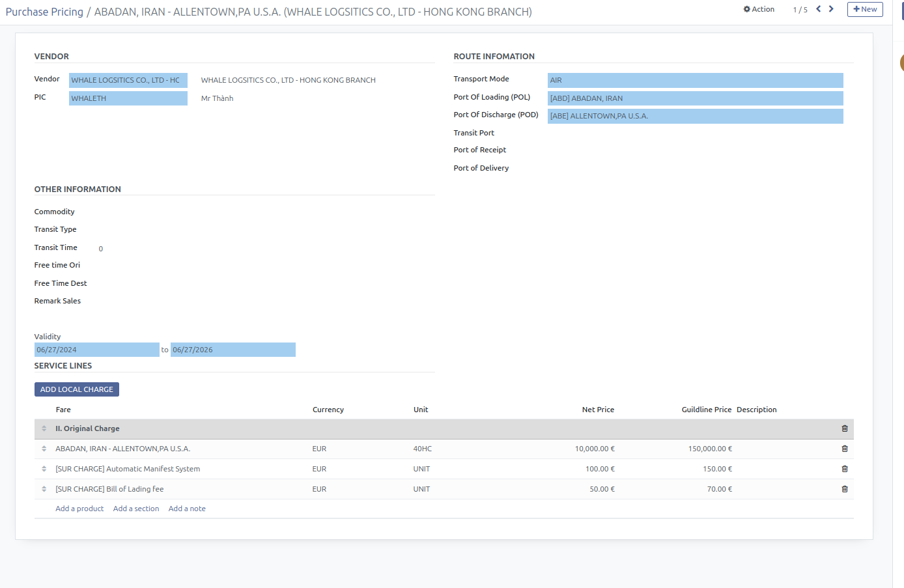904x588 pixels.
Task: Open Port Of Loading ABADAN field
Action: coord(695,98)
